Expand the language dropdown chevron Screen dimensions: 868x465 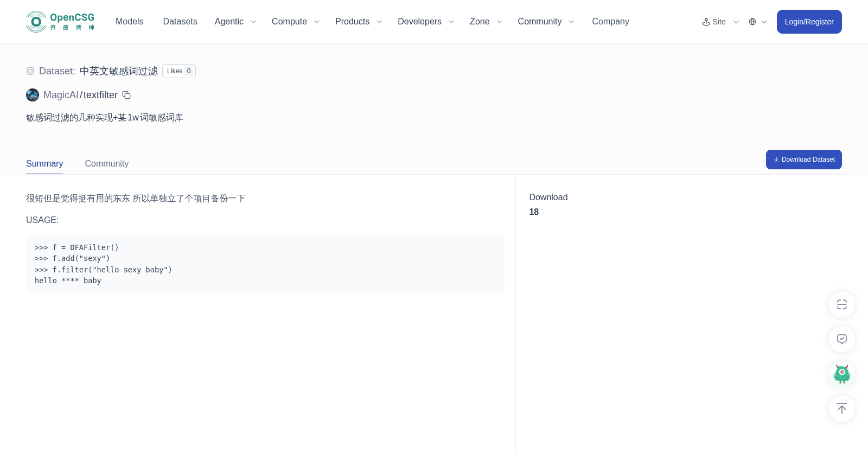[x=764, y=22]
